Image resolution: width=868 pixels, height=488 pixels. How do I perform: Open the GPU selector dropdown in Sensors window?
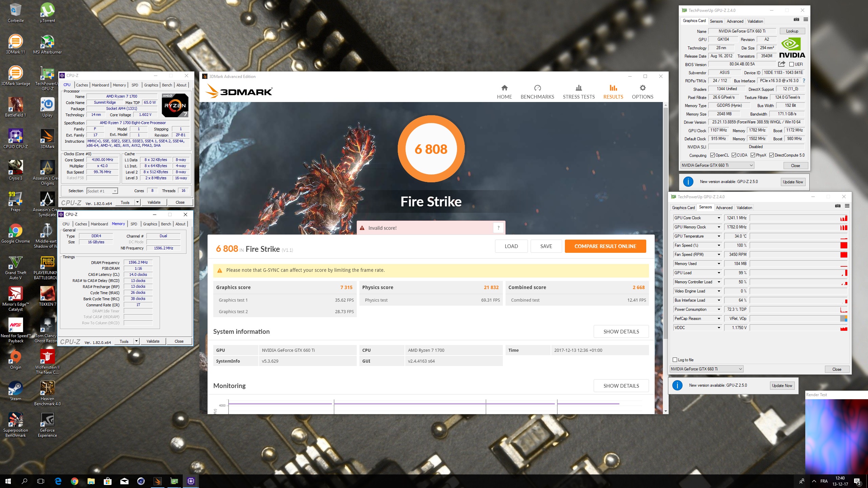[706, 369]
